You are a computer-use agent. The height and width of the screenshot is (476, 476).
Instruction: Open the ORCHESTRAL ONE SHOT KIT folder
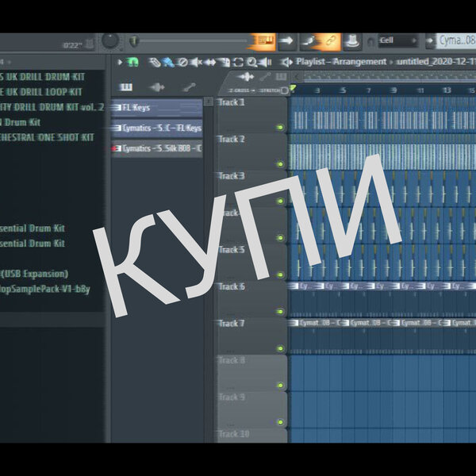click(x=49, y=137)
